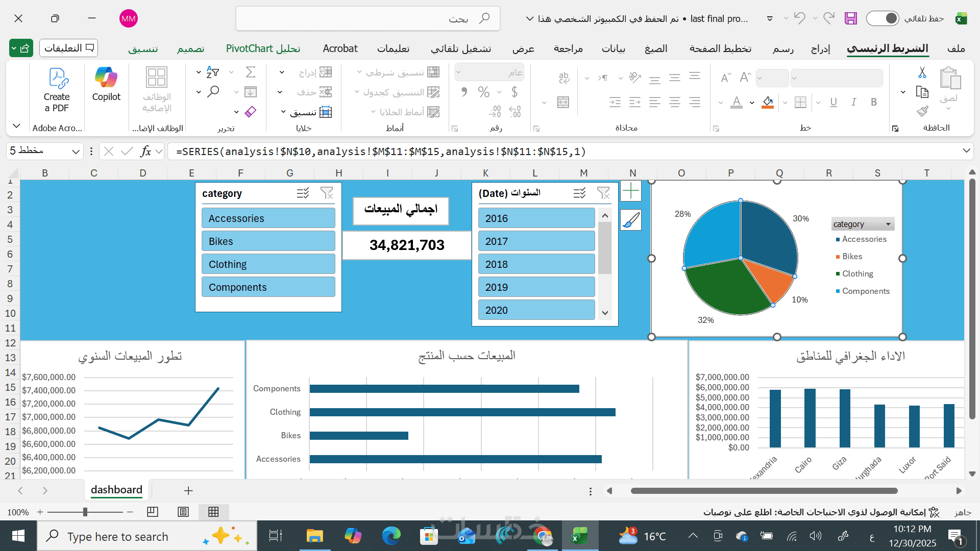980x551 pixels.
Task: Select the Bikes slicer button
Action: coord(268,241)
